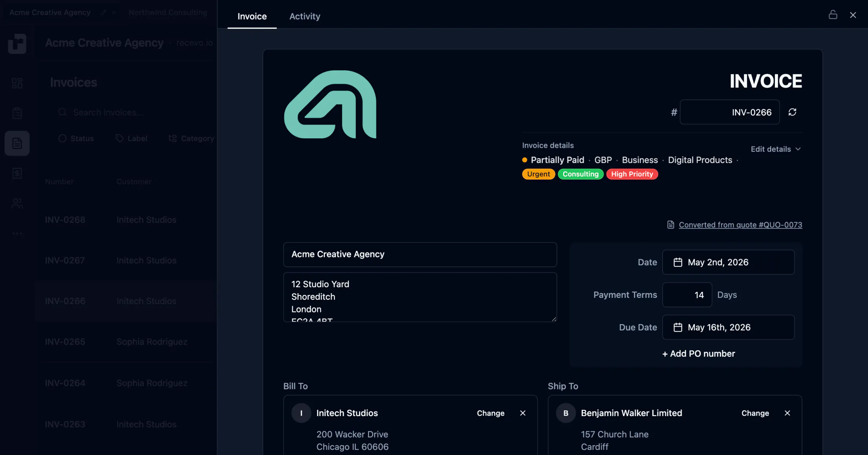Click calendar icon in the Due Date field
The image size is (868, 455).
tap(678, 327)
